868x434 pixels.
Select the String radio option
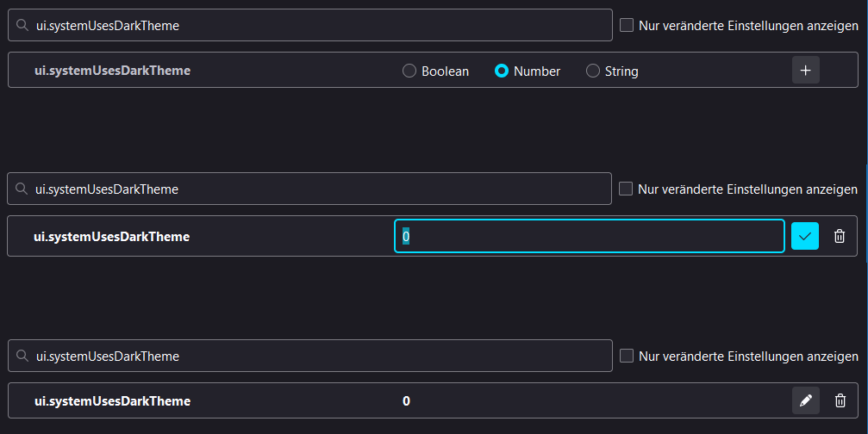coord(593,71)
